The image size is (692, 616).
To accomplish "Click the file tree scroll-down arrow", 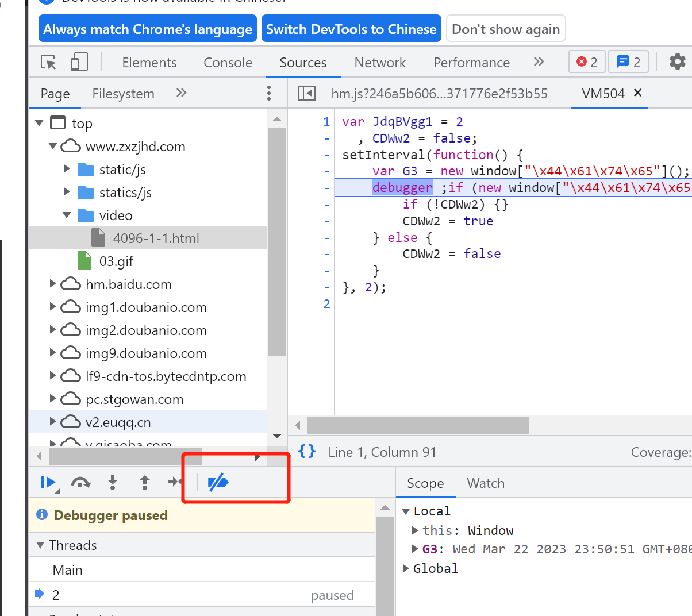I will click(x=277, y=436).
